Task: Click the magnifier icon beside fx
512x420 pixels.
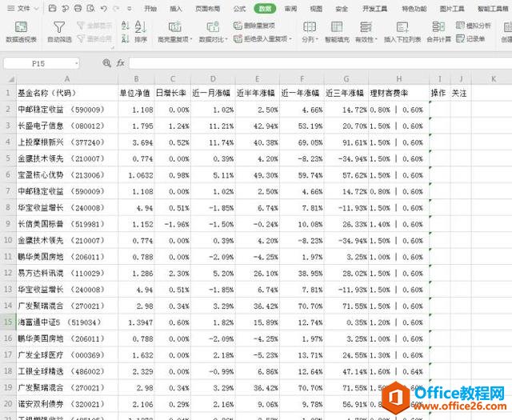Action: point(106,62)
